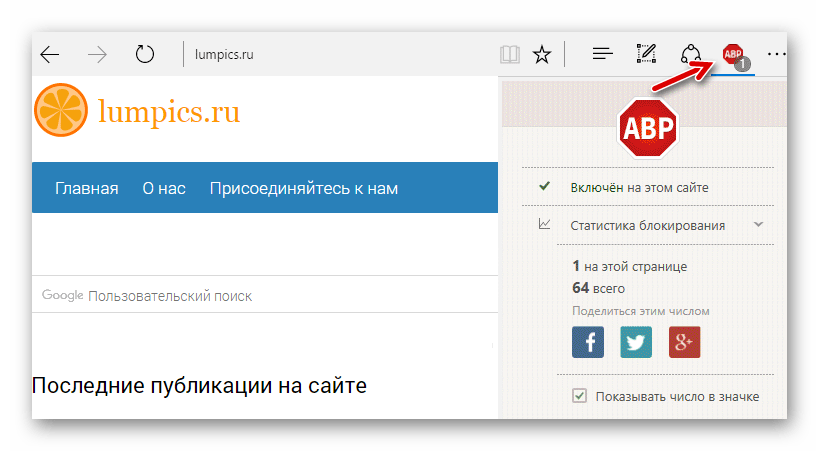Add page to favorites star
This screenshot has width=819, height=451.
(x=541, y=55)
